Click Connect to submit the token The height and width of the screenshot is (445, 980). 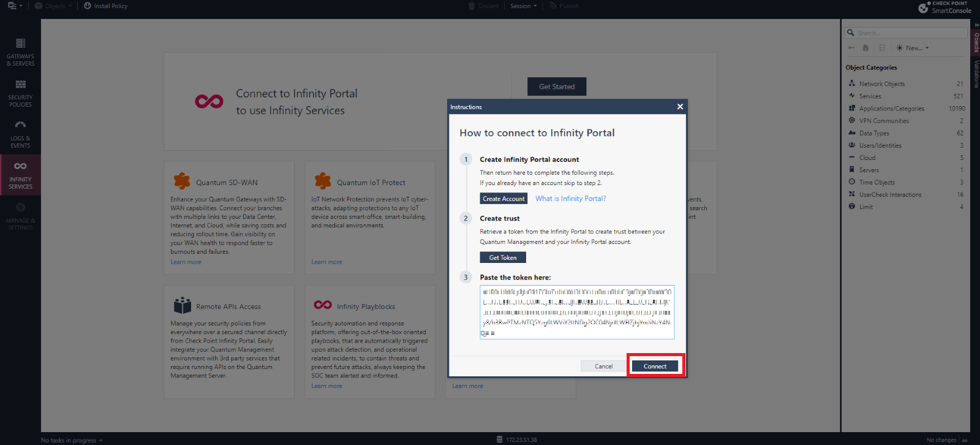pyautogui.click(x=655, y=366)
